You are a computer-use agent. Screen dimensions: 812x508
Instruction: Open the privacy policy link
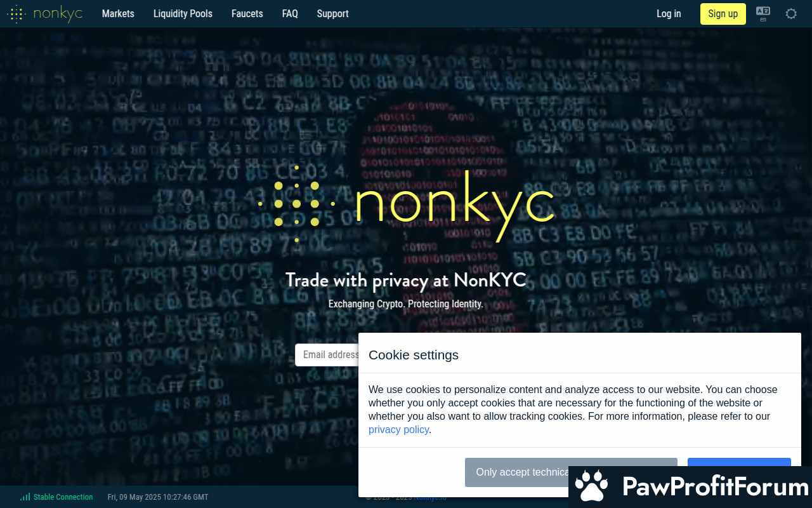(398, 430)
